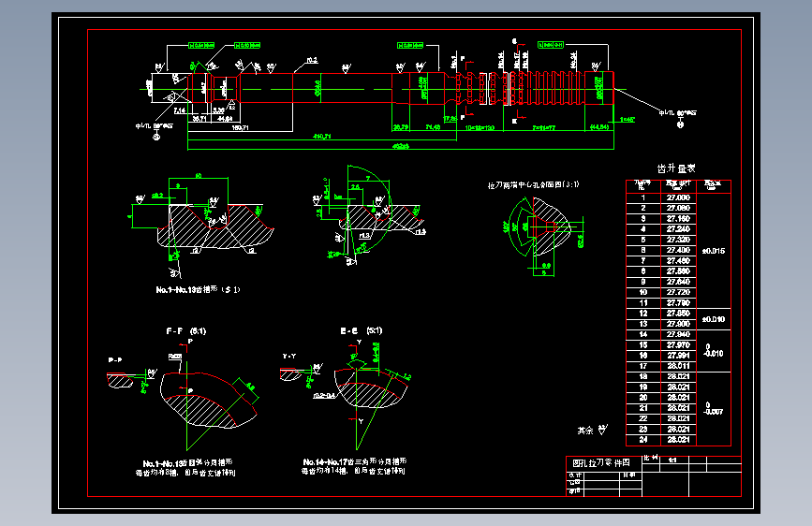Click the 27.720 value in row 10
Viewport: 812px width, 526px height.
678,293
